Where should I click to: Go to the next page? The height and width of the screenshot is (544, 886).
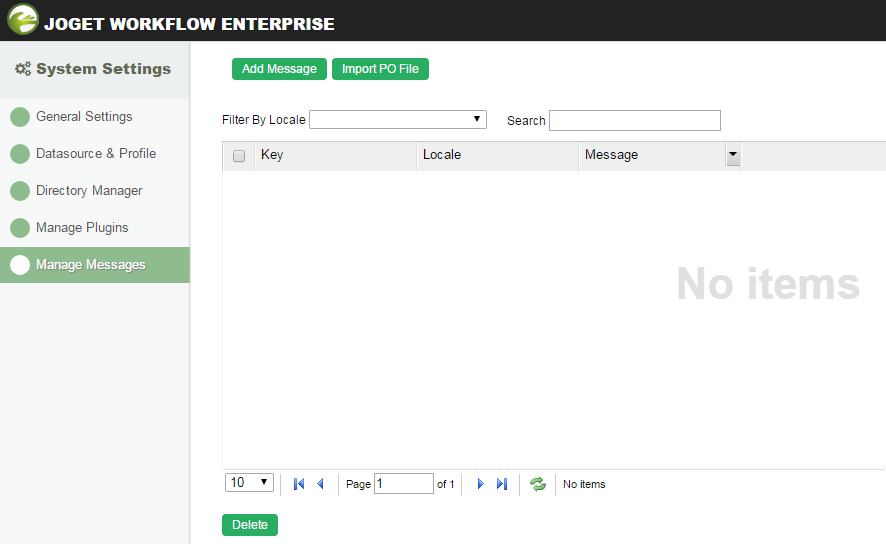click(x=480, y=484)
